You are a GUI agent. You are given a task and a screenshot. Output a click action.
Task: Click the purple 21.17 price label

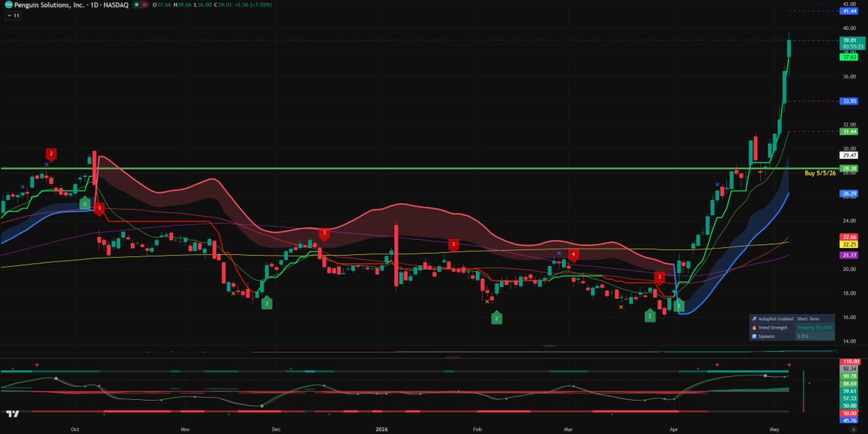point(850,254)
